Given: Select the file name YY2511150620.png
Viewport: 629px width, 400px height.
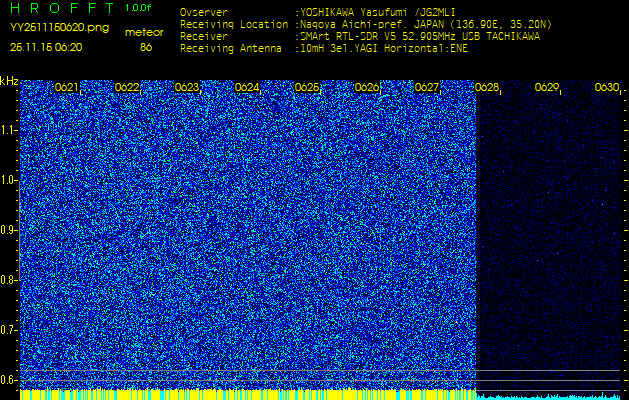Looking at the screenshot, I should 59,28.
